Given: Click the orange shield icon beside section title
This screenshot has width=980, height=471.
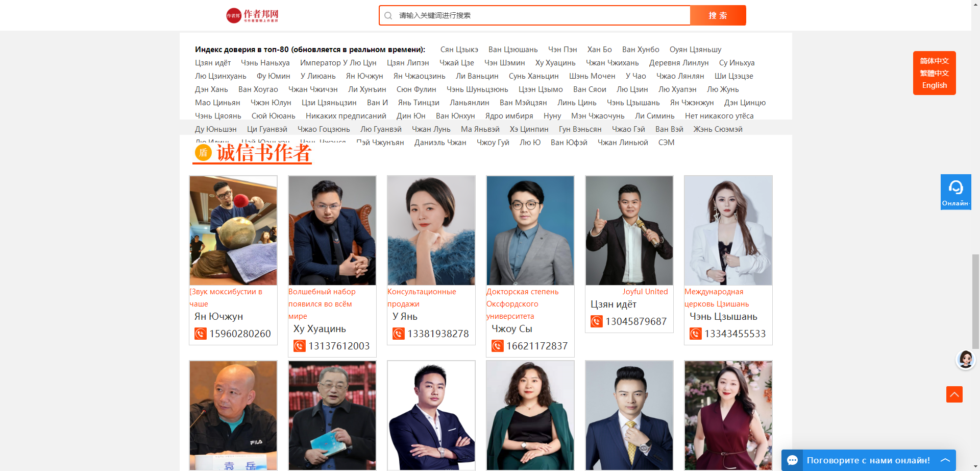Looking at the screenshot, I should [203, 152].
